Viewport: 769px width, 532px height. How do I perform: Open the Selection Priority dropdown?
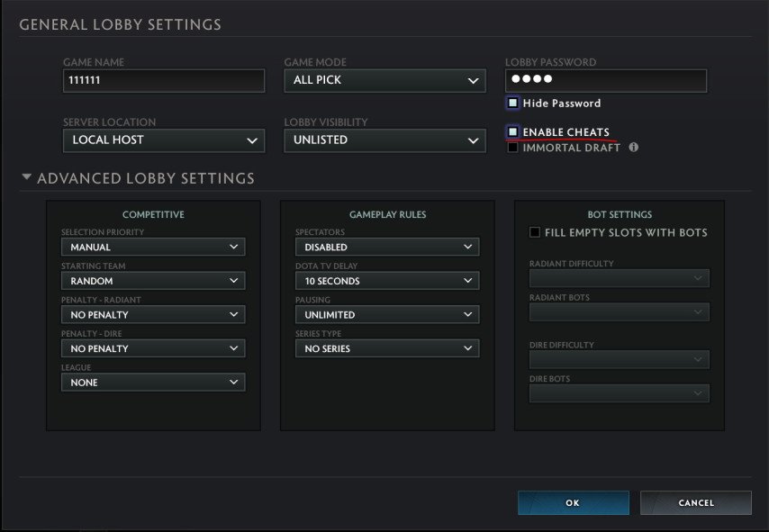(152, 246)
